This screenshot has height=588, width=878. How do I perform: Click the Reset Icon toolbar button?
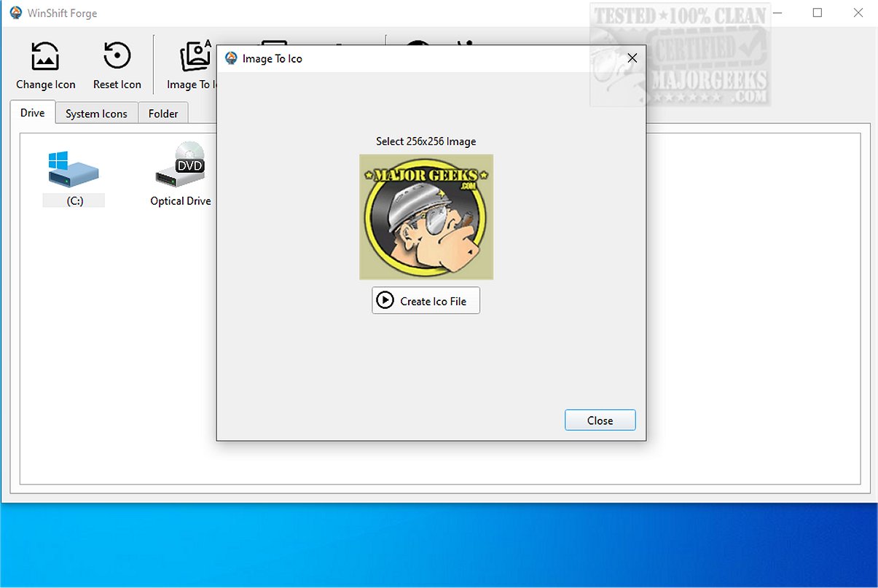coord(117,66)
